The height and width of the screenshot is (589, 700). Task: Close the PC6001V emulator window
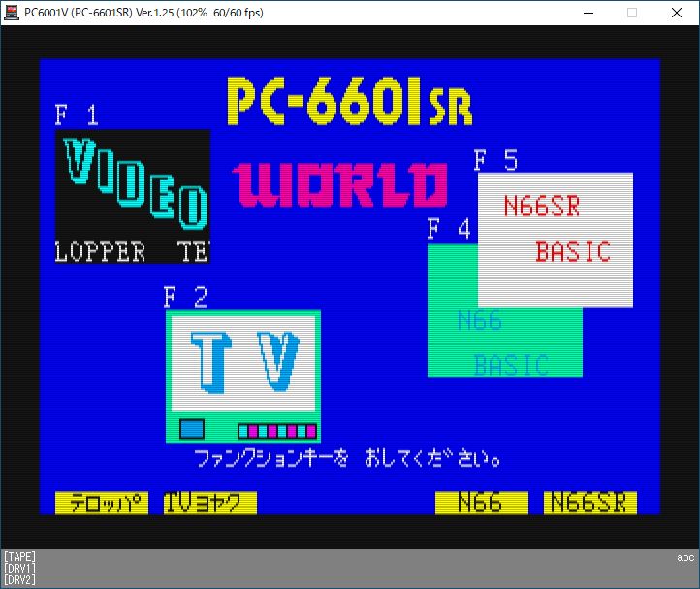(677, 13)
